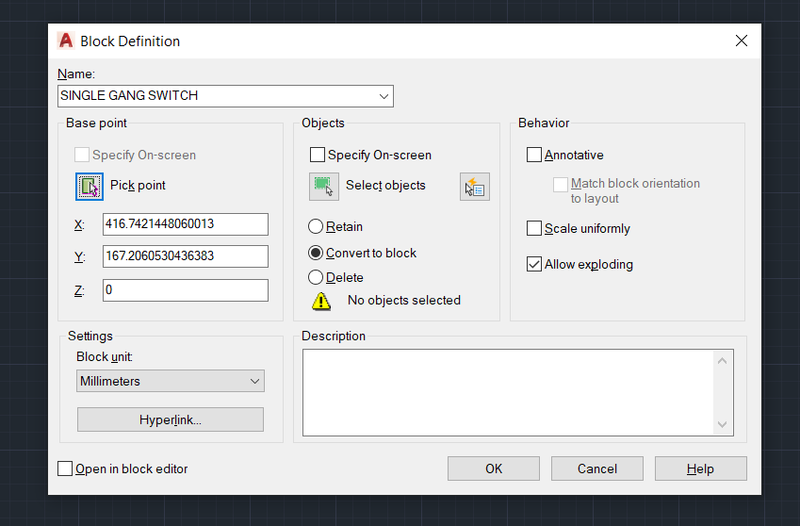
Task: Click the 'No objects selected' message
Action: click(x=404, y=300)
